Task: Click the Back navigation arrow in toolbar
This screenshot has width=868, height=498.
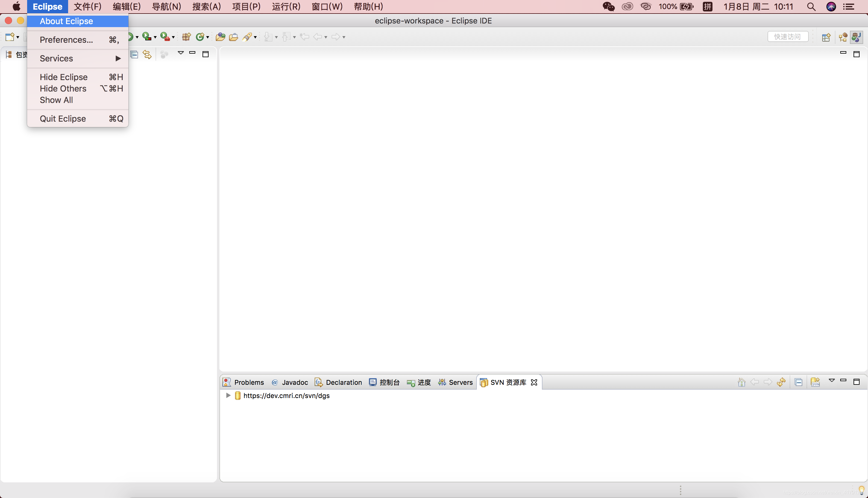Action: pyautogui.click(x=318, y=37)
